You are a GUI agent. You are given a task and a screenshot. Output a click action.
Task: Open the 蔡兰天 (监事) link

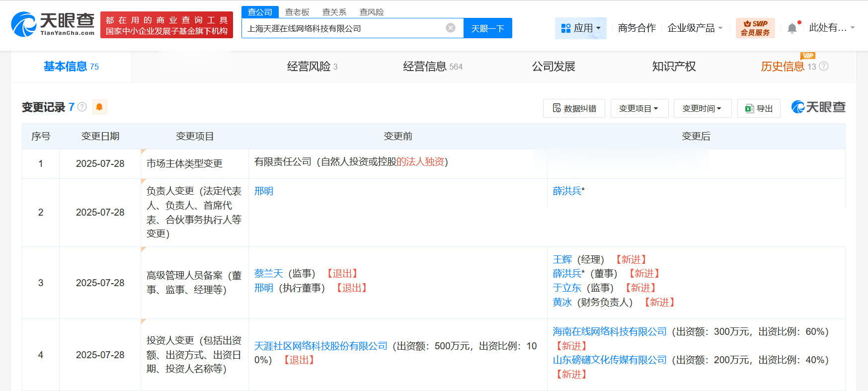269,274
